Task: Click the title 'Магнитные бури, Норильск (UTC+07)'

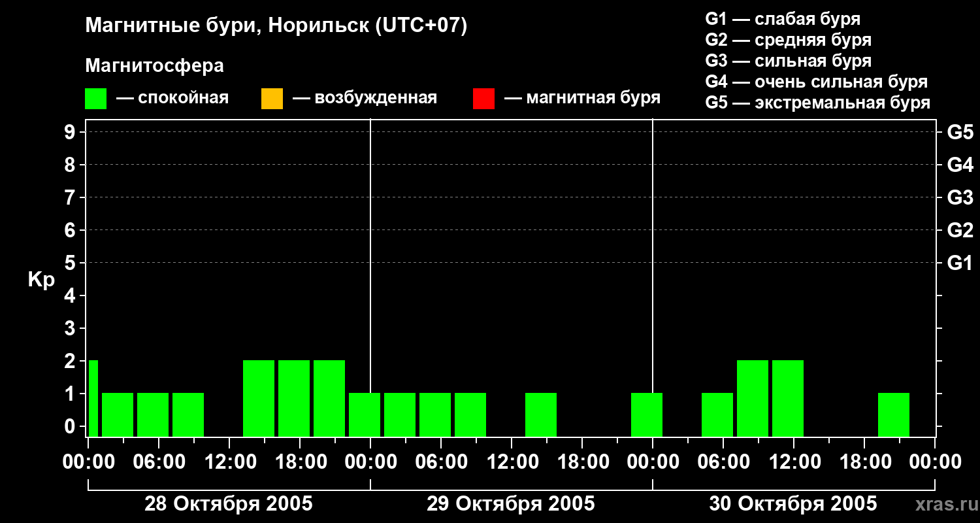Action: (x=276, y=26)
